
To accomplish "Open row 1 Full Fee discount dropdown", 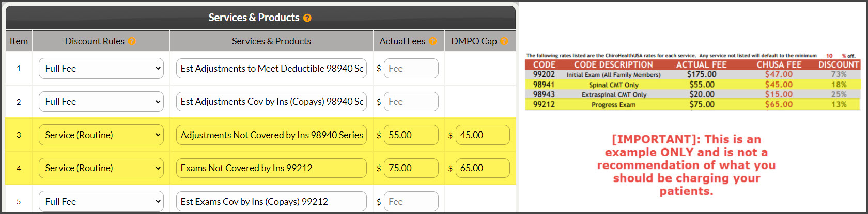I will [101, 69].
